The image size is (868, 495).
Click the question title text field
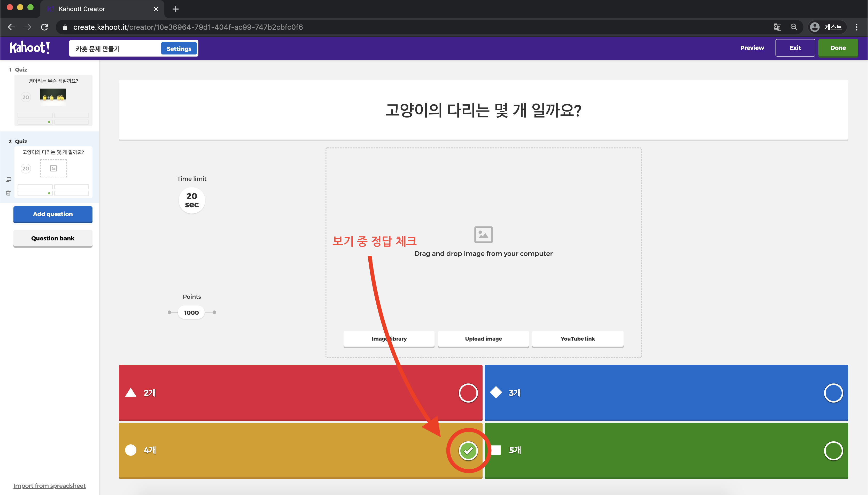[x=483, y=110]
